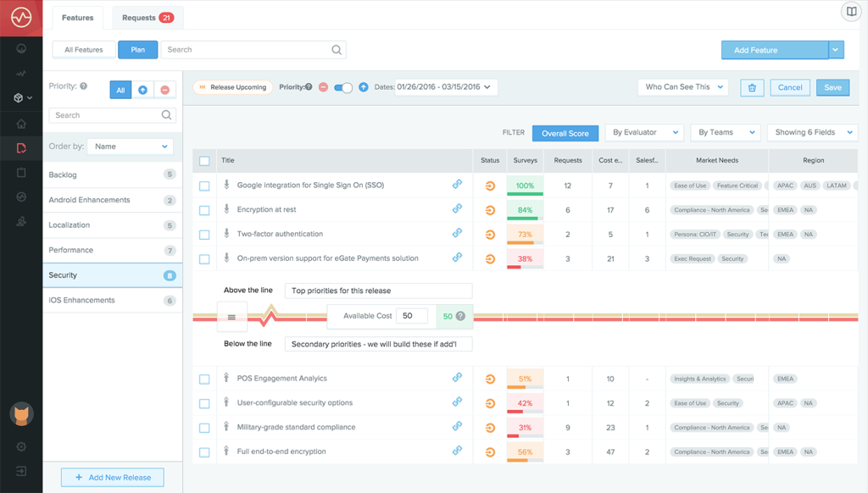Select all rows with header checkbox
This screenshot has width=868, height=493.
point(204,160)
